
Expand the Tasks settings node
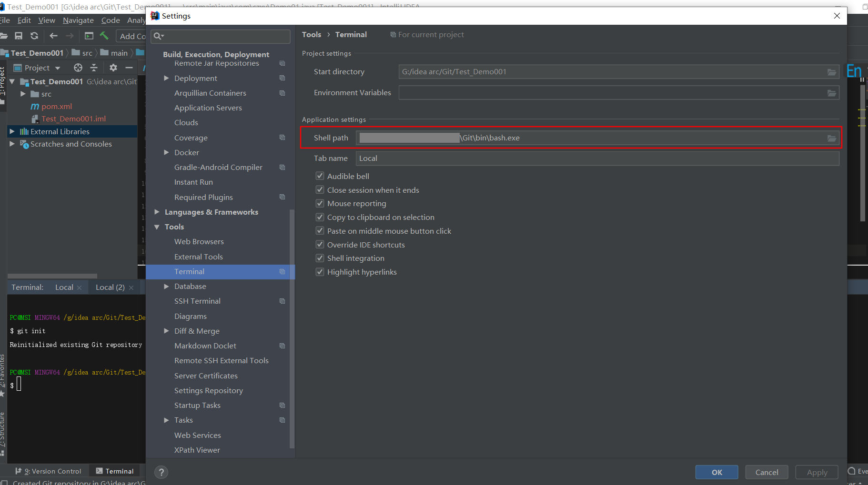tap(166, 420)
